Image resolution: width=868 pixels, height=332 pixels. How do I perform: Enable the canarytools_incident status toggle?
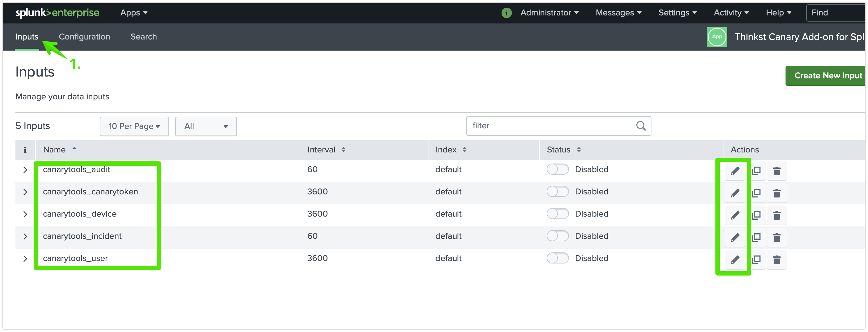[557, 236]
